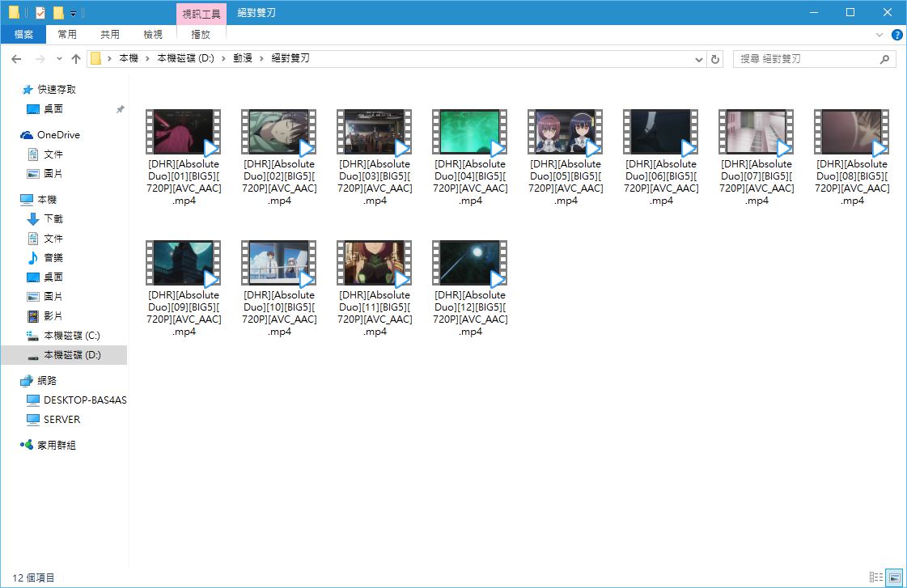Open recent locations dropdown arrow
Screen dimensions: 907x588
[x=59, y=59]
